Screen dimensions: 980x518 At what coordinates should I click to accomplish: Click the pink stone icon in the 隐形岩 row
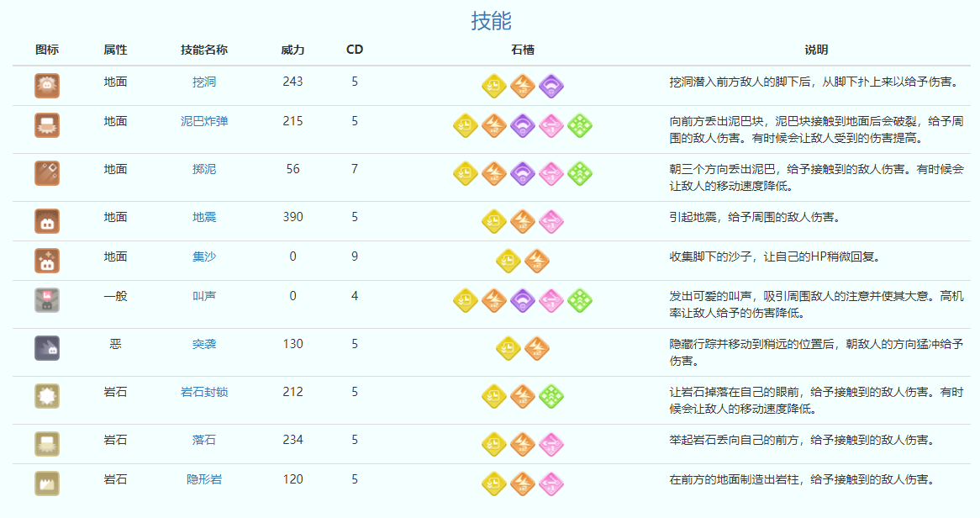point(551,484)
